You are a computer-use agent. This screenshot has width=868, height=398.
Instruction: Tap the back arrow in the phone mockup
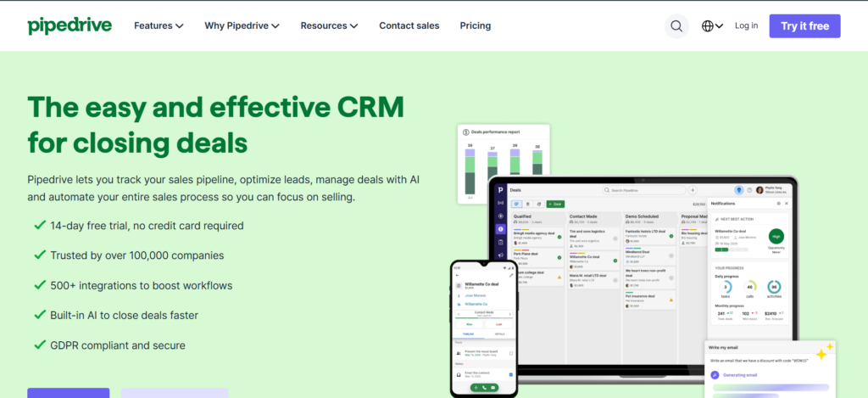point(457,275)
